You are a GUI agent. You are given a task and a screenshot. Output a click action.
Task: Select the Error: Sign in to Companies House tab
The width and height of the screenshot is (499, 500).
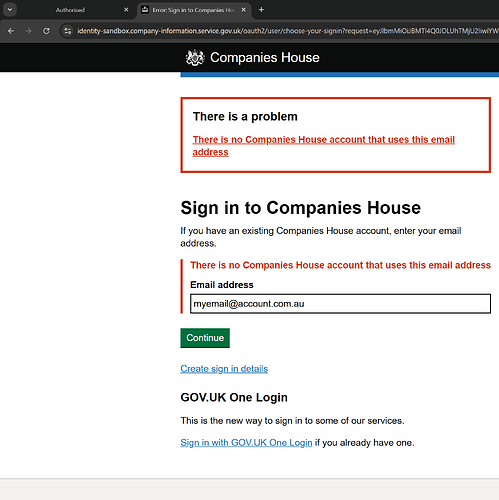click(193, 10)
